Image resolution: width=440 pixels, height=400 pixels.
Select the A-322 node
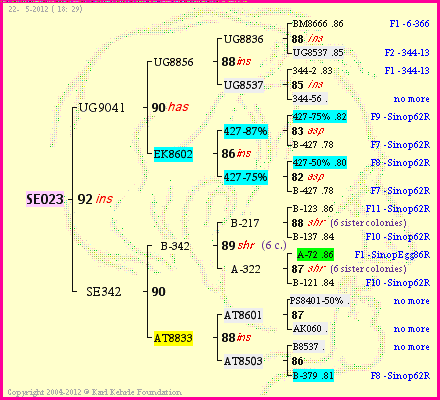tap(246, 269)
